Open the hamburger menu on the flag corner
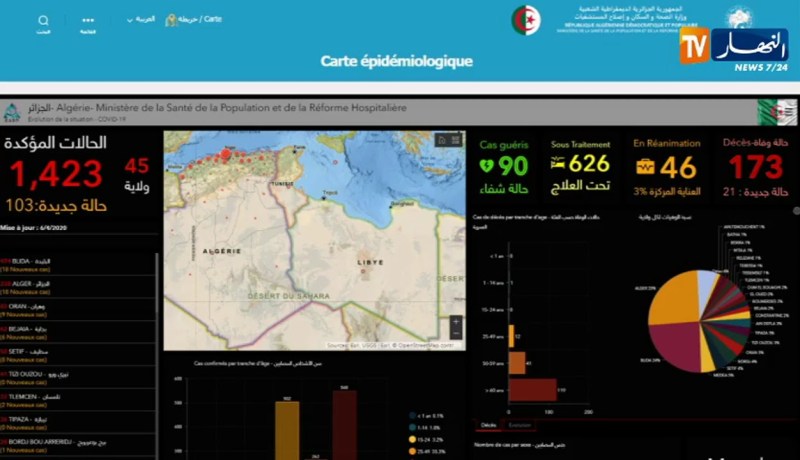This screenshot has height=460, width=800. [790, 111]
